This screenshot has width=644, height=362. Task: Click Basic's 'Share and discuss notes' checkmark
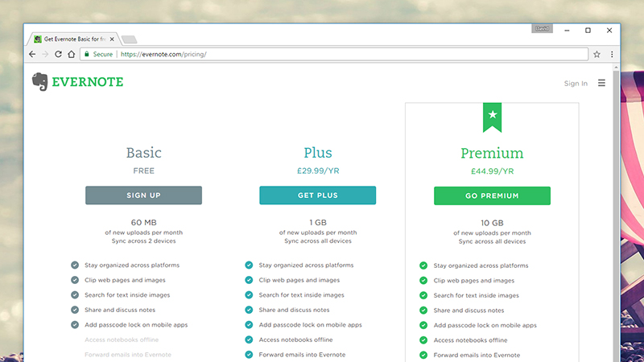point(75,310)
